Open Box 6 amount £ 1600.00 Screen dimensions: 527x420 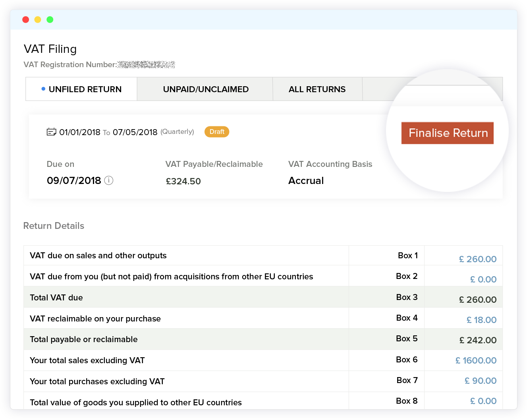[476, 360]
